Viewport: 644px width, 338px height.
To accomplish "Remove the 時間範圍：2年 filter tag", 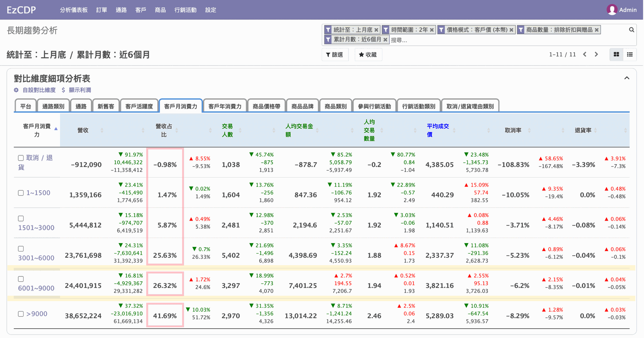I will 432,30.
